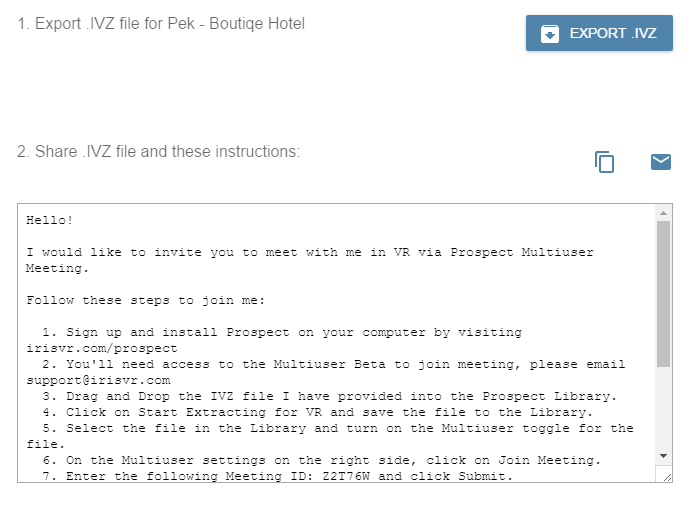Click the resize grip of the instructions textarea
Viewport: 691px width, 530px height.
click(667, 477)
